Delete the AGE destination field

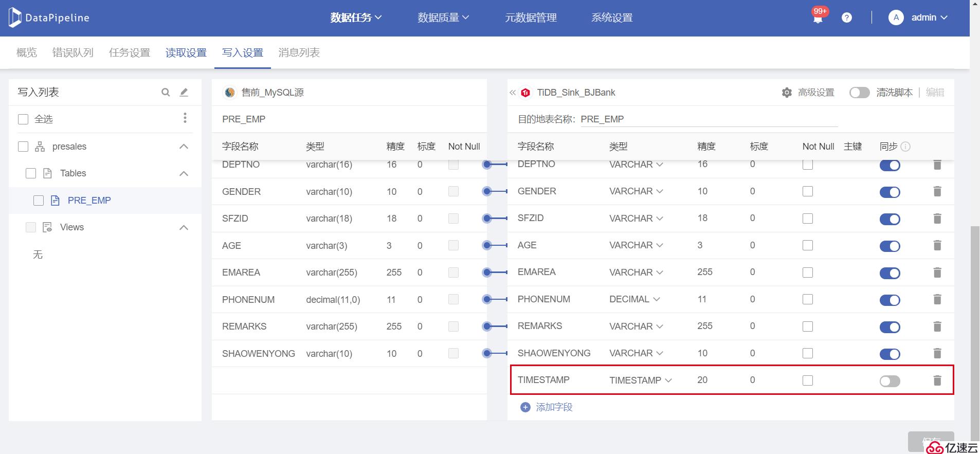pyautogui.click(x=937, y=245)
